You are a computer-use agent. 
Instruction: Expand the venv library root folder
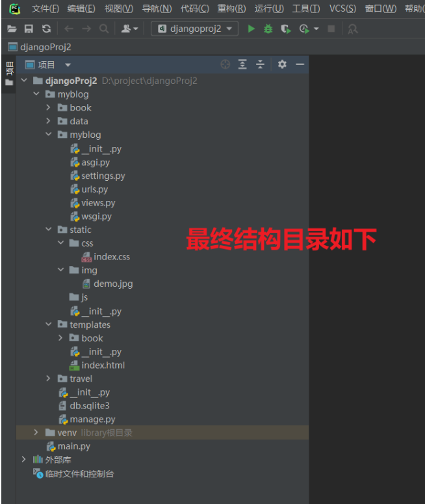pyautogui.click(x=36, y=432)
